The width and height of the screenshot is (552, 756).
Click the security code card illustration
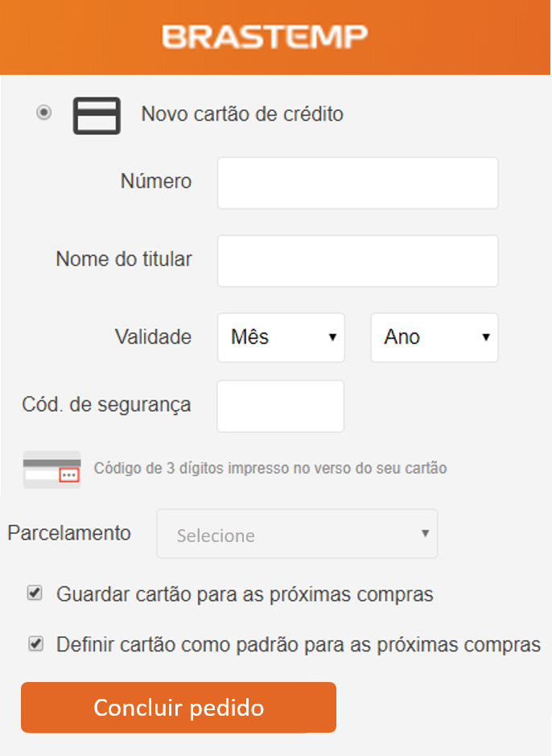51,469
